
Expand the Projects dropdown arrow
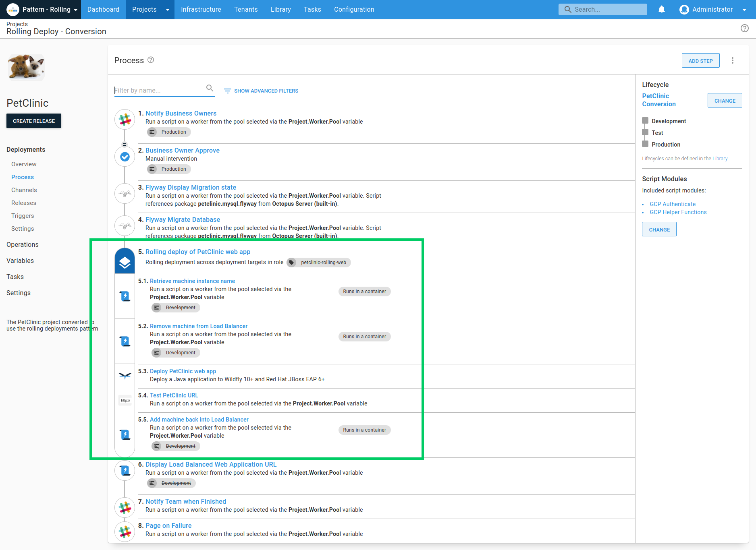point(168,10)
